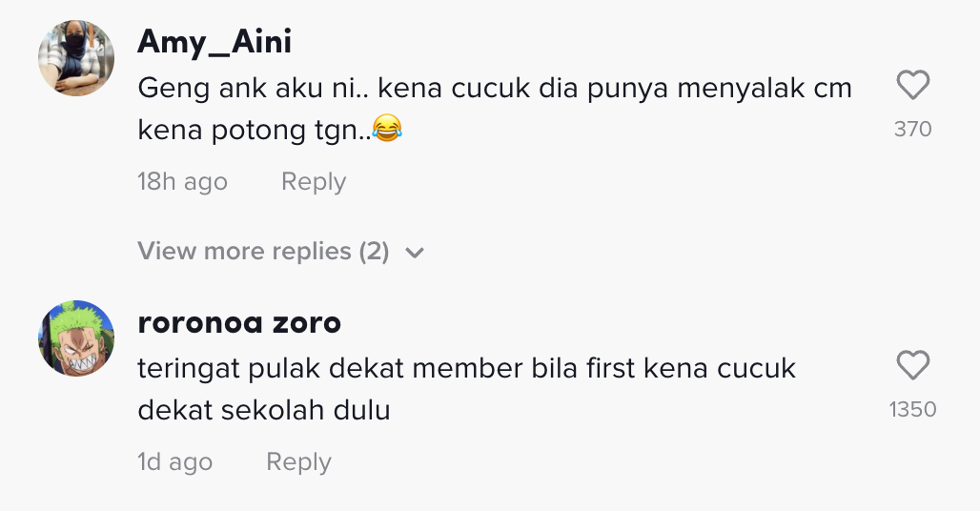Click the 'kena potong tgn..' text

(x=253, y=130)
